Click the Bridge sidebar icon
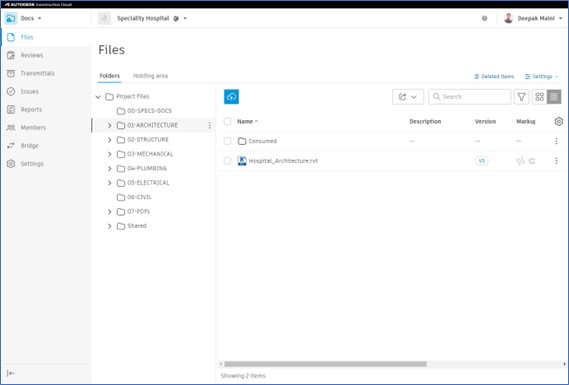This screenshot has width=569, height=385. coord(11,146)
